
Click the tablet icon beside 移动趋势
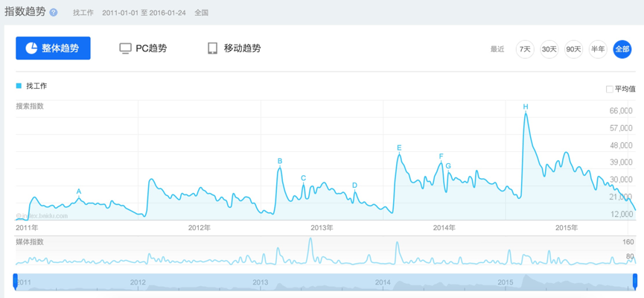tap(212, 48)
